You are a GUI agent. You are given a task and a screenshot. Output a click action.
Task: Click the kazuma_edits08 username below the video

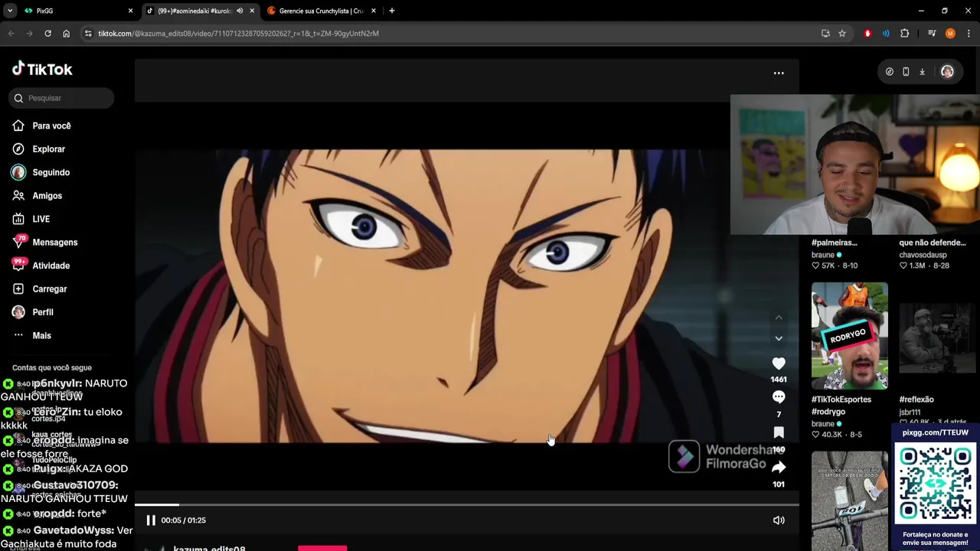click(x=209, y=548)
